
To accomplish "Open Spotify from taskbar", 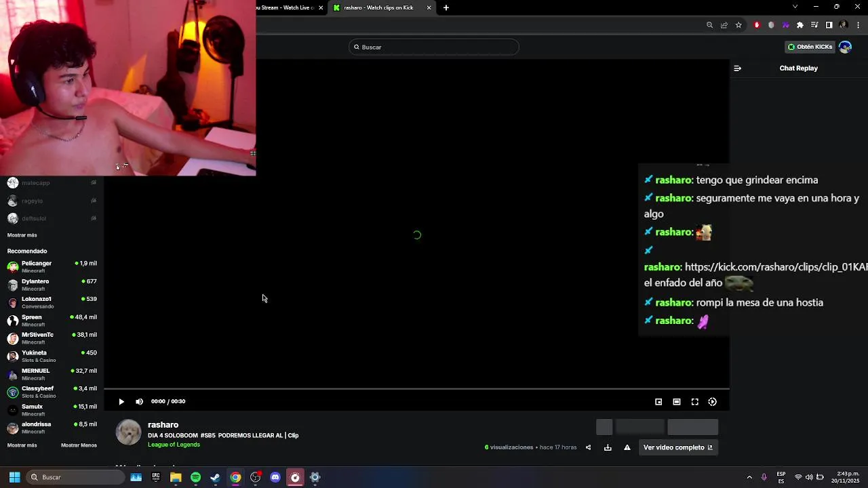I will [x=195, y=477].
